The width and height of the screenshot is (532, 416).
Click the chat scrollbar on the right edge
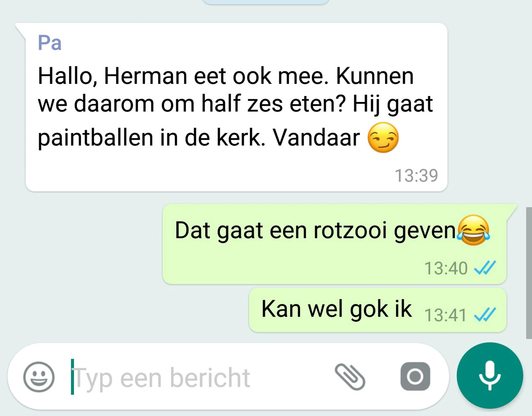529,273
